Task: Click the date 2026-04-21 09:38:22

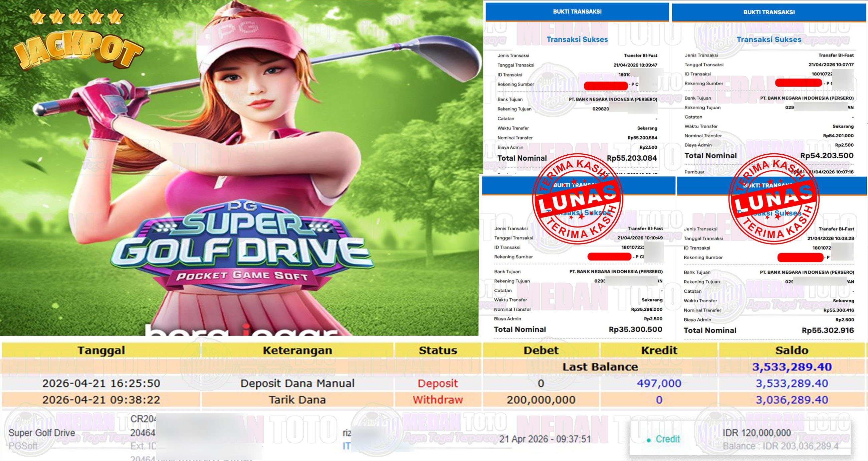Action: click(101, 400)
